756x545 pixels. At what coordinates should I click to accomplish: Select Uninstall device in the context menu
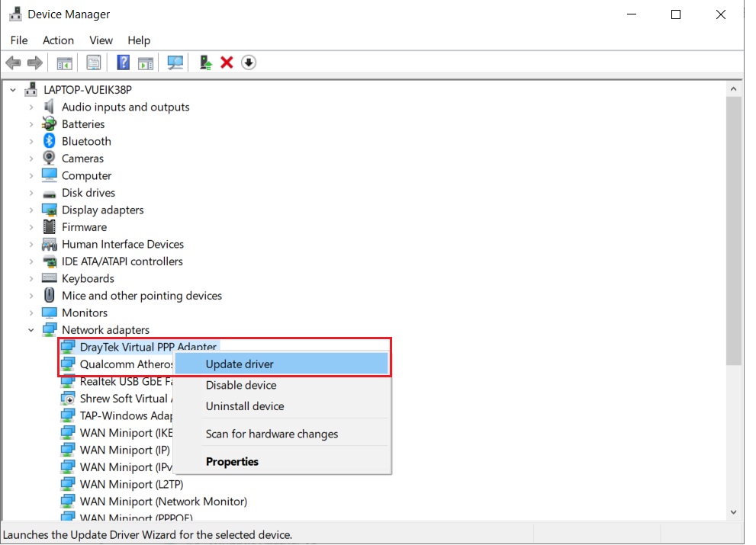click(x=245, y=406)
